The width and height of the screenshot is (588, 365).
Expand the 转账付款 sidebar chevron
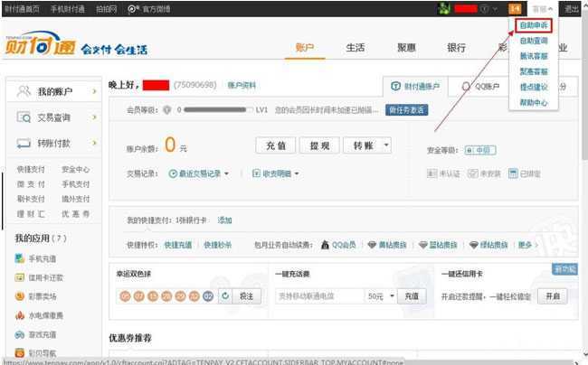tap(94, 143)
